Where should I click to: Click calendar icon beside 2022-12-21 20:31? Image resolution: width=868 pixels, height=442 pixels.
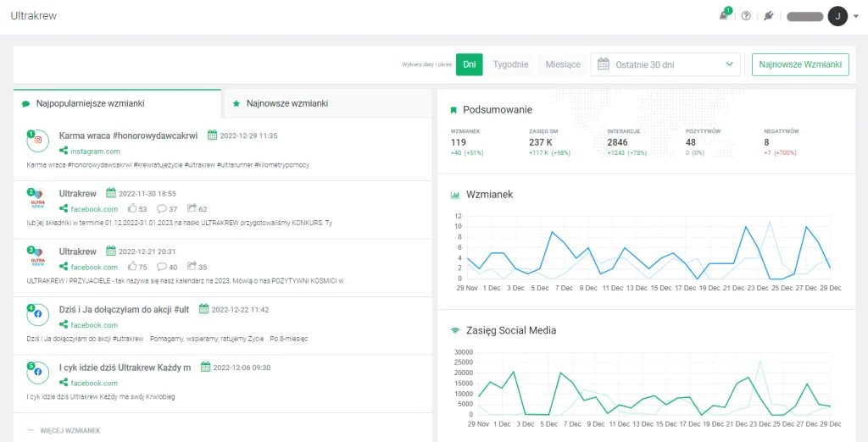111,251
